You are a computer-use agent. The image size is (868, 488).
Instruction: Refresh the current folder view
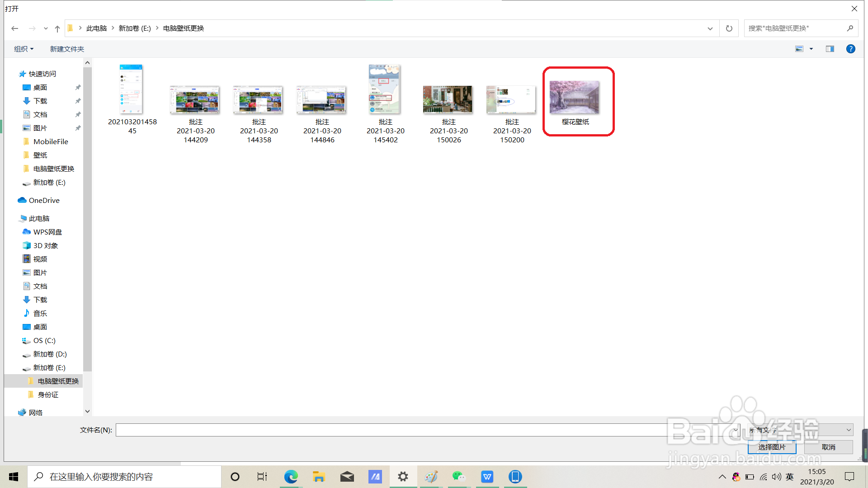(729, 28)
